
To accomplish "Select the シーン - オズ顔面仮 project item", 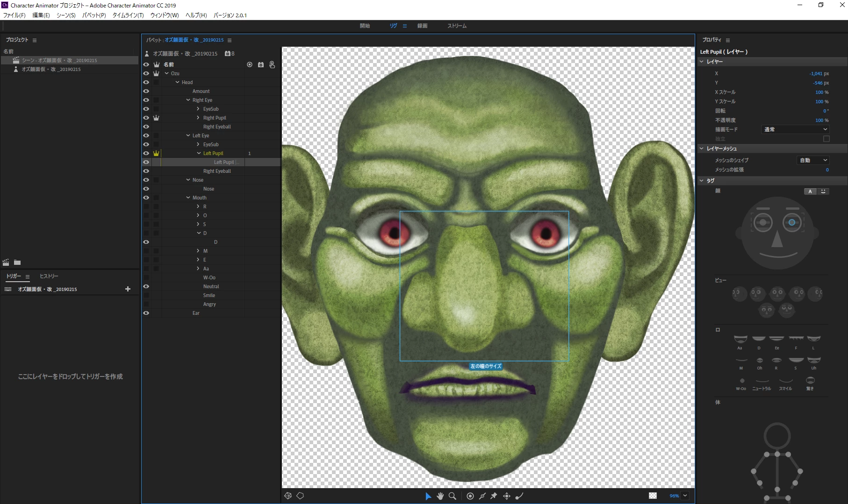I will [70, 60].
